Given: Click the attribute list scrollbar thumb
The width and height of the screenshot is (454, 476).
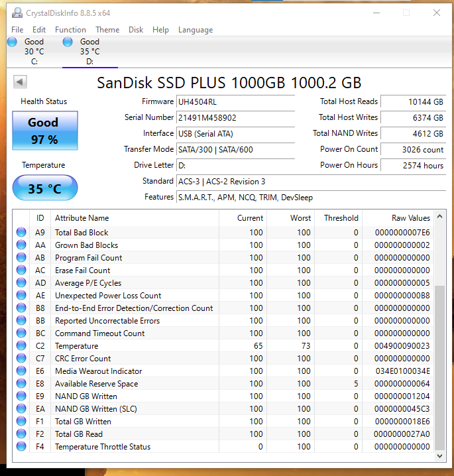Looking at the screenshot, I should (x=439, y=367).
